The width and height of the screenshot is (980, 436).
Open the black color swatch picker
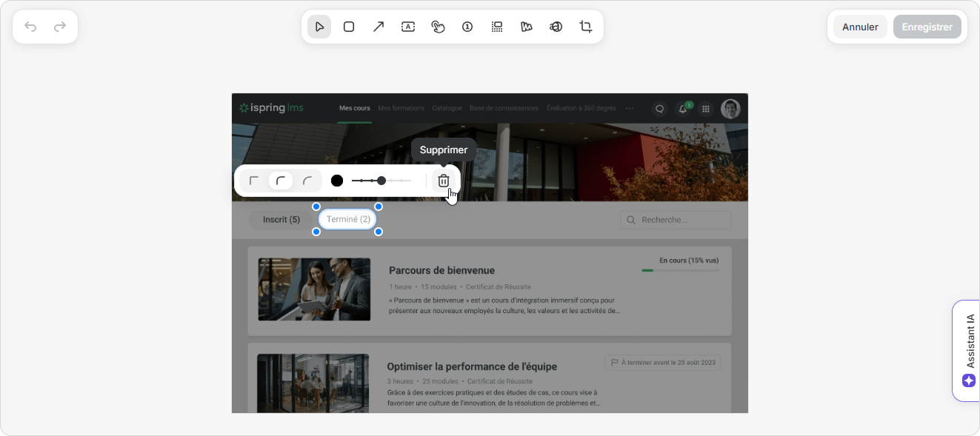[x=337, y=181]
